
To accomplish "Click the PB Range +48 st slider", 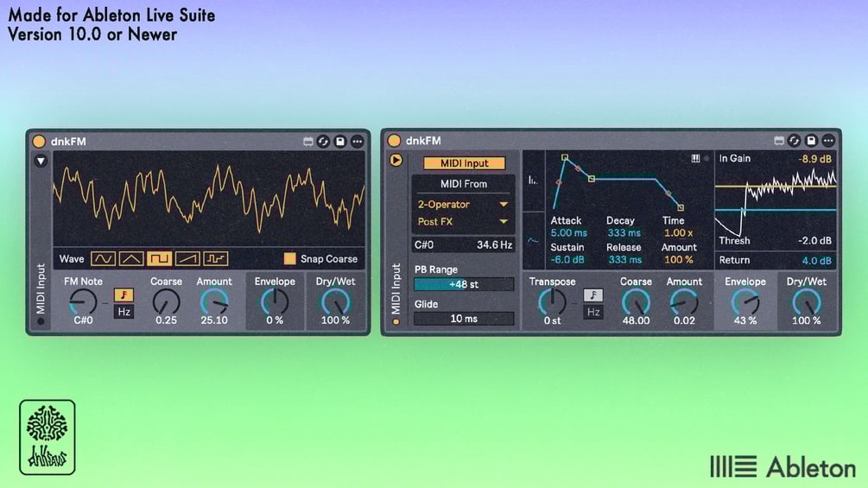I will (464, 284).
